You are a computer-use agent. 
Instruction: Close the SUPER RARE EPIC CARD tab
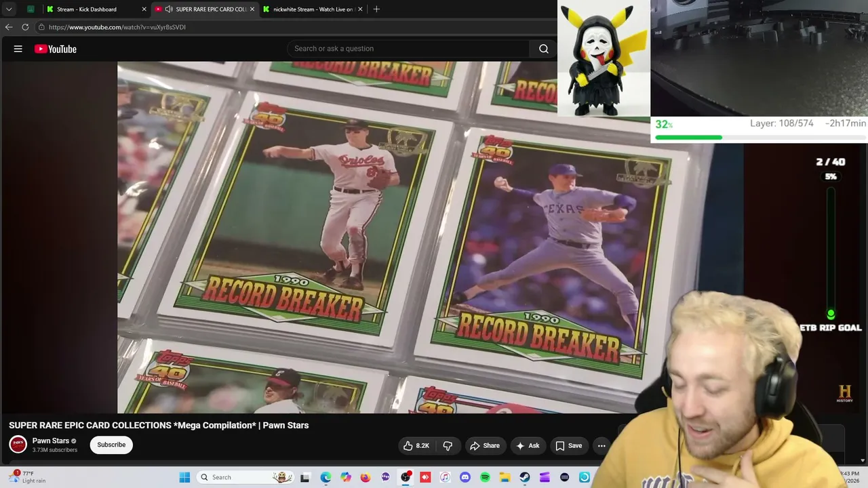coord(252,9)
